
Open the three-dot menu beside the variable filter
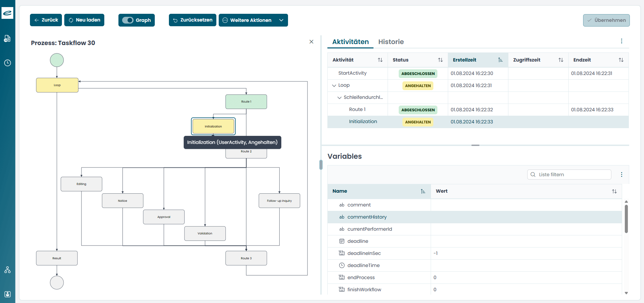[x=621, y=175]
